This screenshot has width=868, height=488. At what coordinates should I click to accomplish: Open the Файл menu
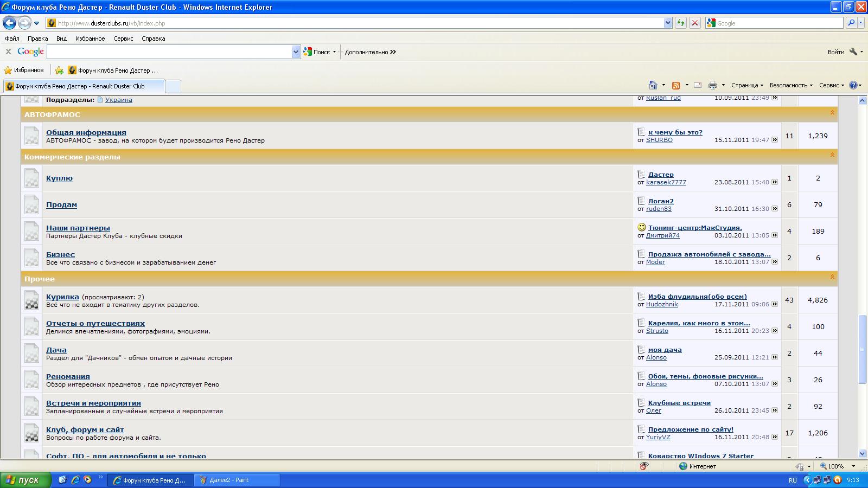12,38
